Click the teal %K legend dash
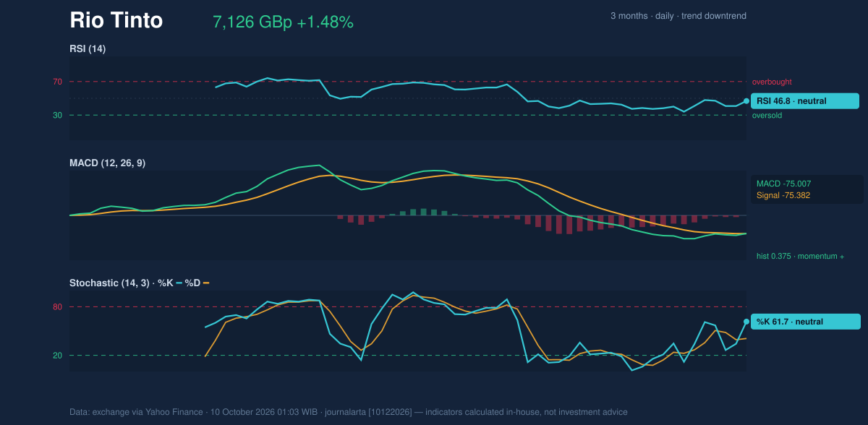 click(x=179, y=283)
